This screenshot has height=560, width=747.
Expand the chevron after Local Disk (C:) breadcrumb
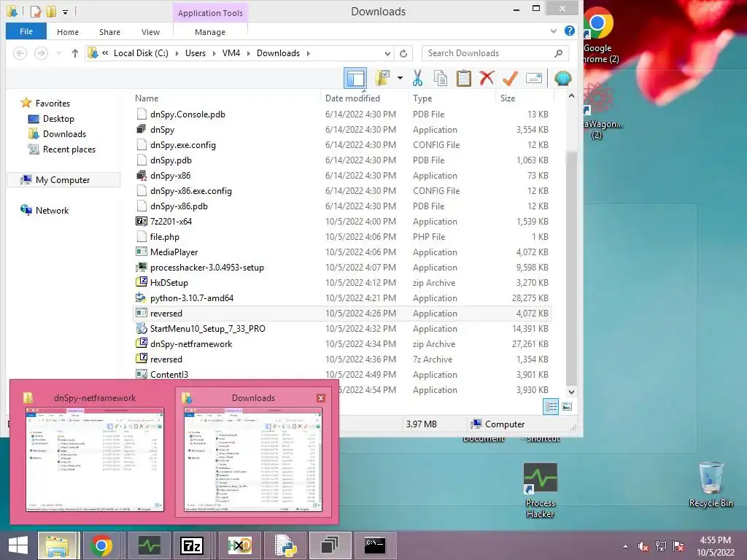(x=177, y=53)
